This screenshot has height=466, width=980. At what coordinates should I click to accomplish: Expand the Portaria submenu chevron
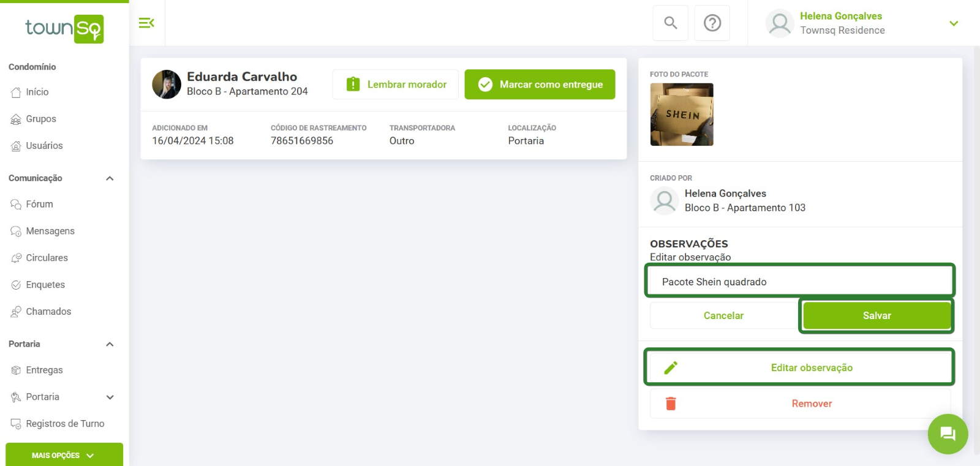[110, 397]
